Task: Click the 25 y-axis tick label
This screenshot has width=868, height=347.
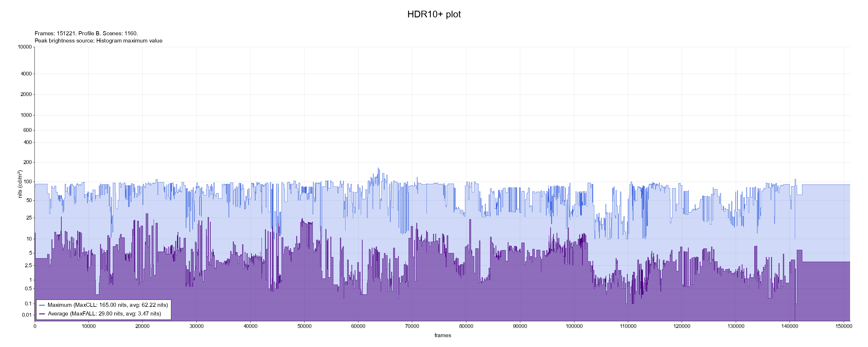Action: pyautogui.click(x=29, y=218)
